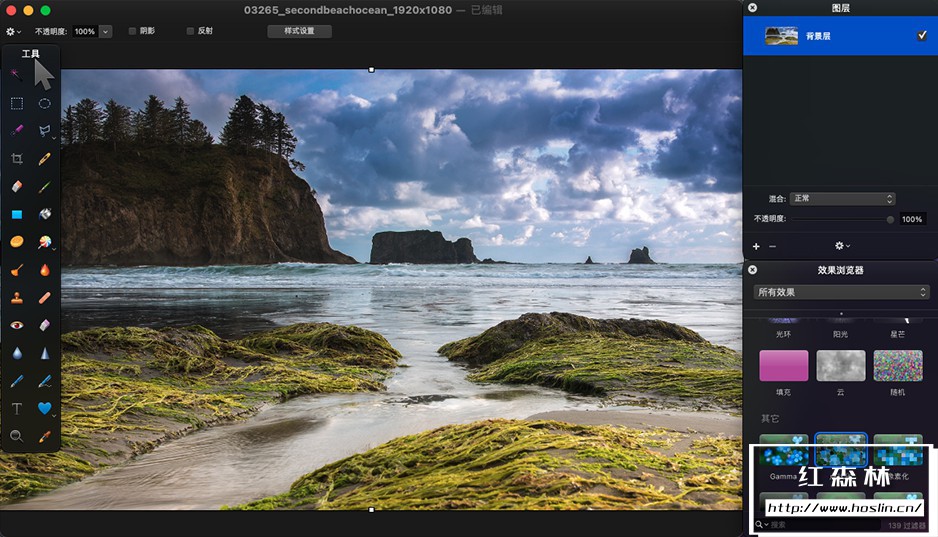Select the orange Sponge tool

point(17,242)
